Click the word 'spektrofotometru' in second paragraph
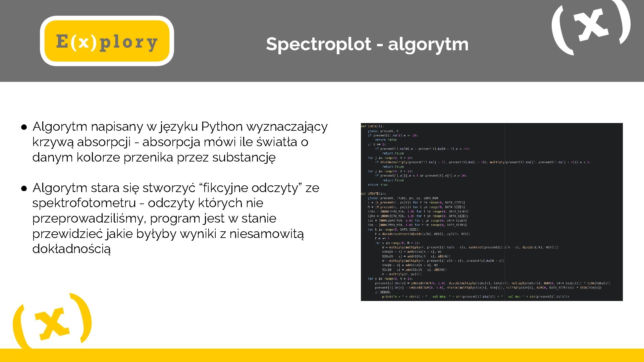 84,203
